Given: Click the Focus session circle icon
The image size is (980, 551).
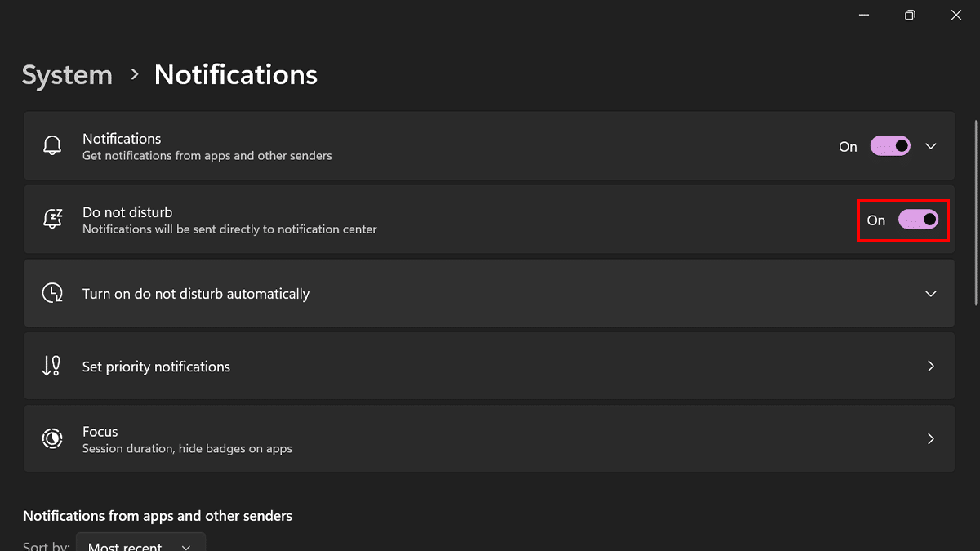Looking at the screenshot, I should coord(52,439).
